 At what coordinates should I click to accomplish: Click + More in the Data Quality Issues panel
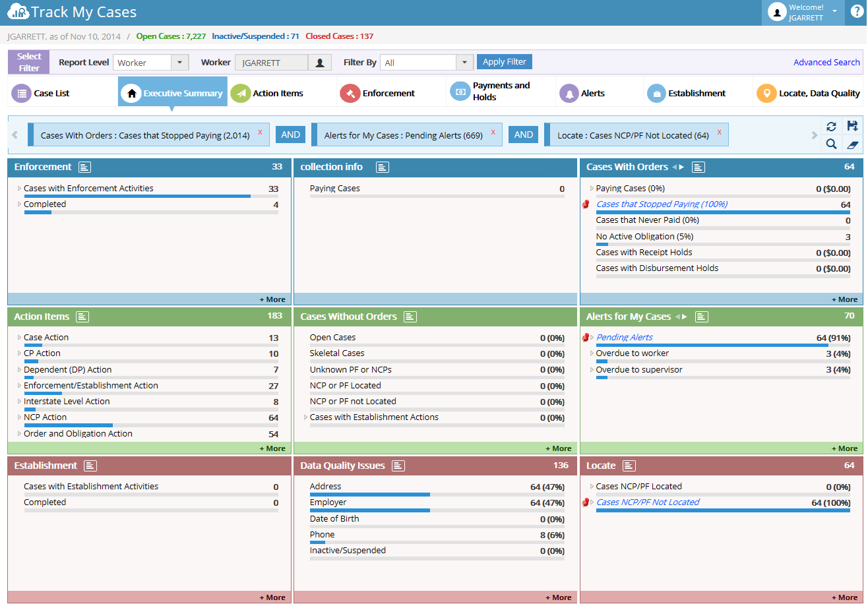(x=559, y=597)
